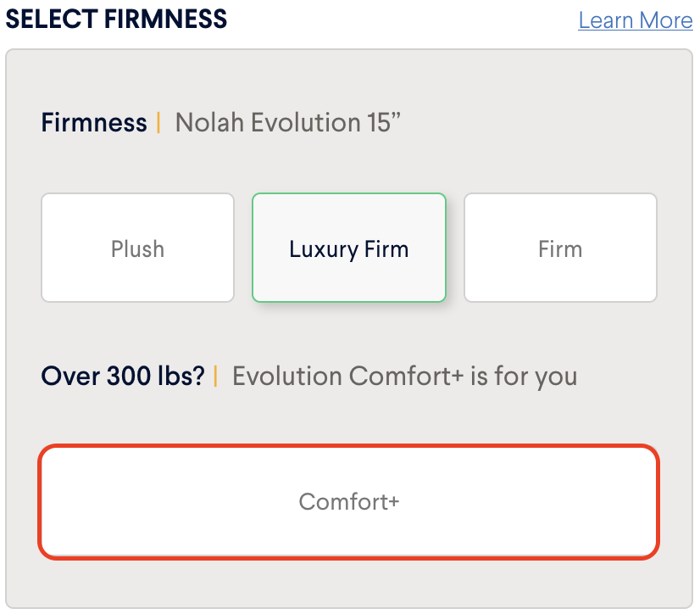Pick the leftmost firmness choice

point(137,248)
